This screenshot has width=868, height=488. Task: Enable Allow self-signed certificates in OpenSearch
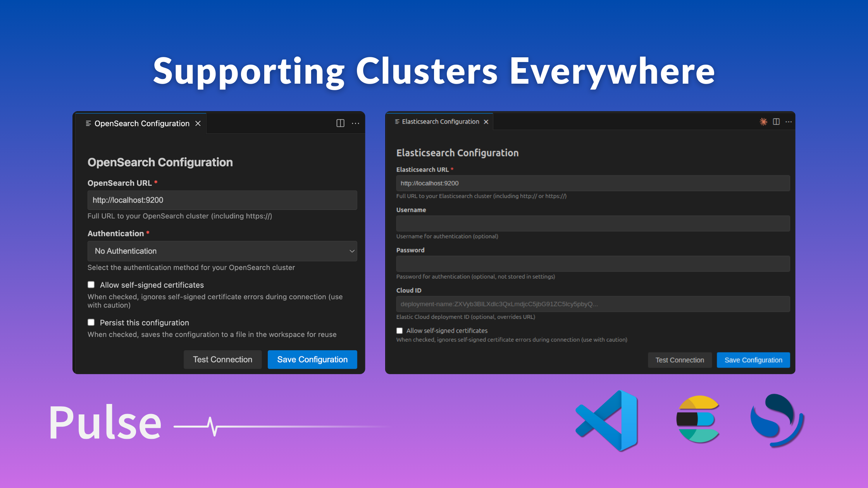(91, 285)
